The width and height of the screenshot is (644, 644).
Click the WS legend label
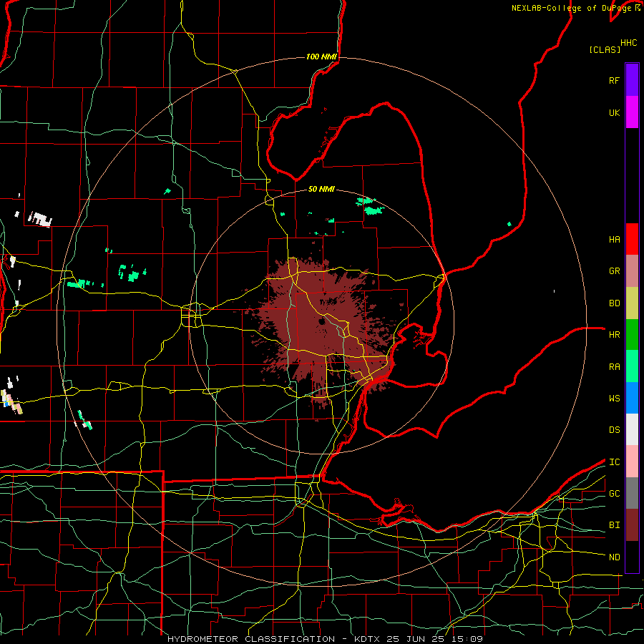614,399
